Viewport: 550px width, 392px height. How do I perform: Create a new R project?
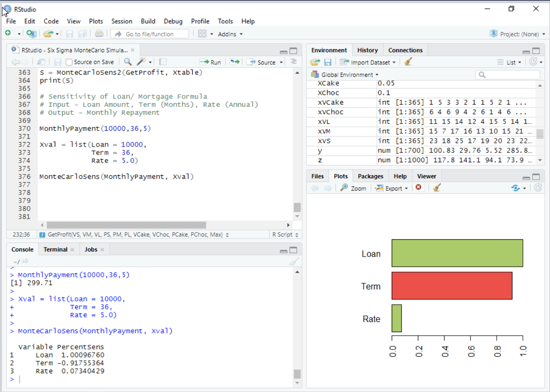[x=31, y=34]
